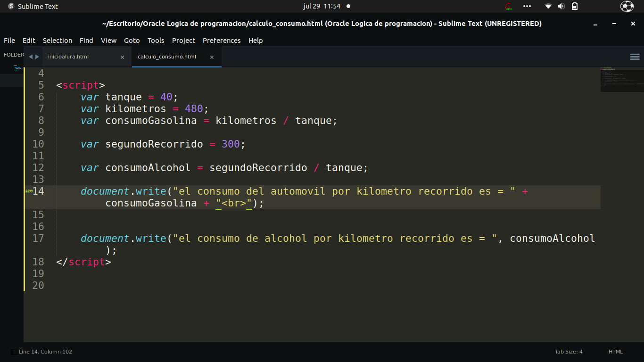Screen dimensions: 644x362
Task: Click line number 5 in the gutter
Action: 41,85
